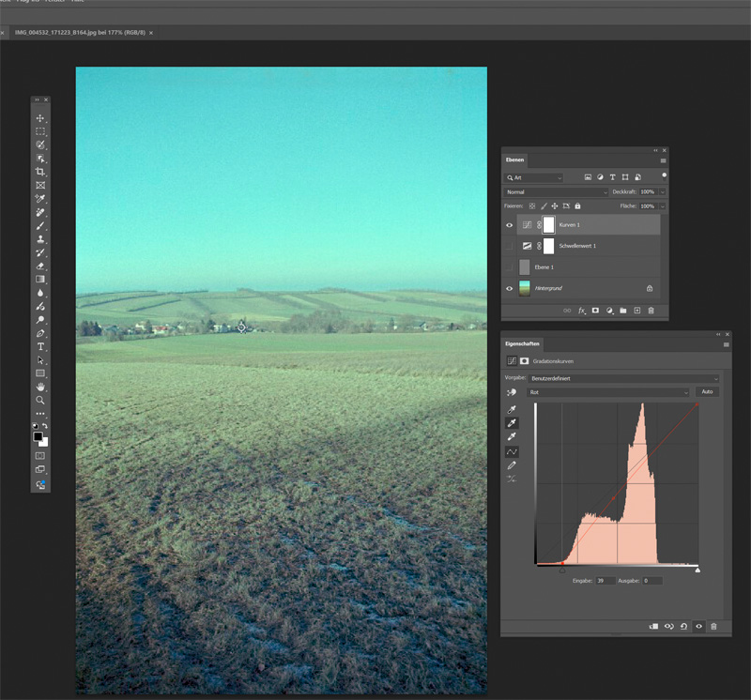751x700 pixels.
Task: Select the Pen tool
Action: coord(40,333)
